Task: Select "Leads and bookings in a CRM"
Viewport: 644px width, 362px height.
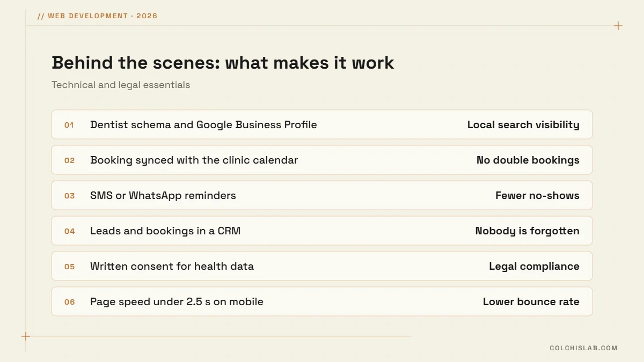Action: pos(165,231)
